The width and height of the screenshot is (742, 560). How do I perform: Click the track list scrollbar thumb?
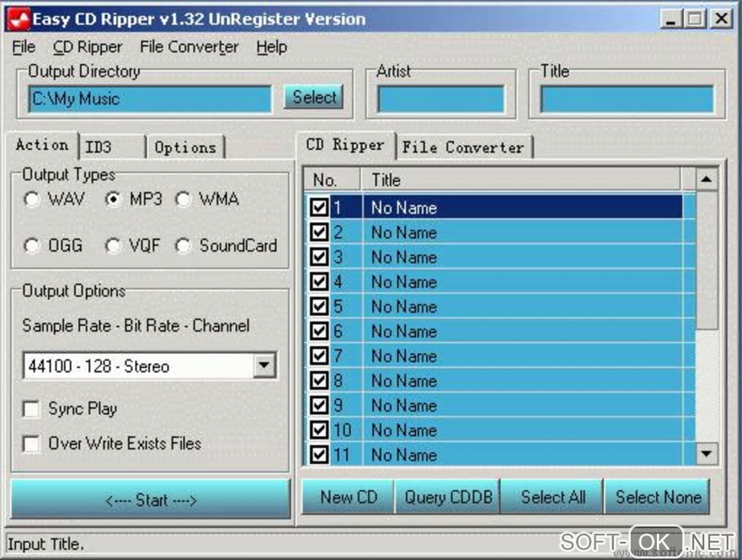click(x=706, y=259)
